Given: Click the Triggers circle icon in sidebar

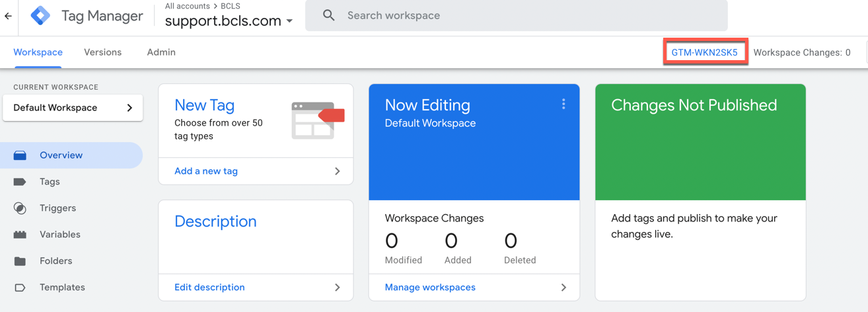Looking at the screenshot, I should (x=20, y=208).
